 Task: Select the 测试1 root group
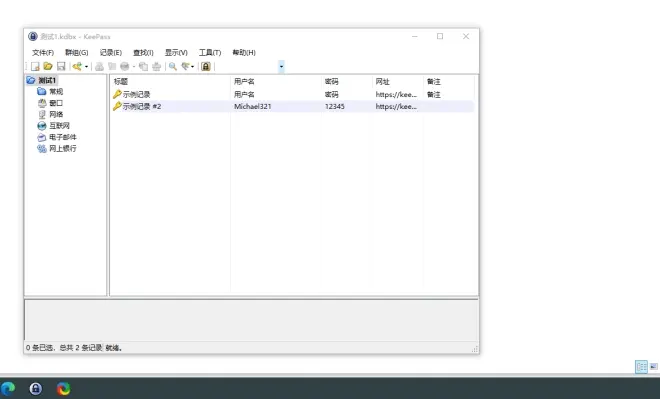click(x=47, y=80)
